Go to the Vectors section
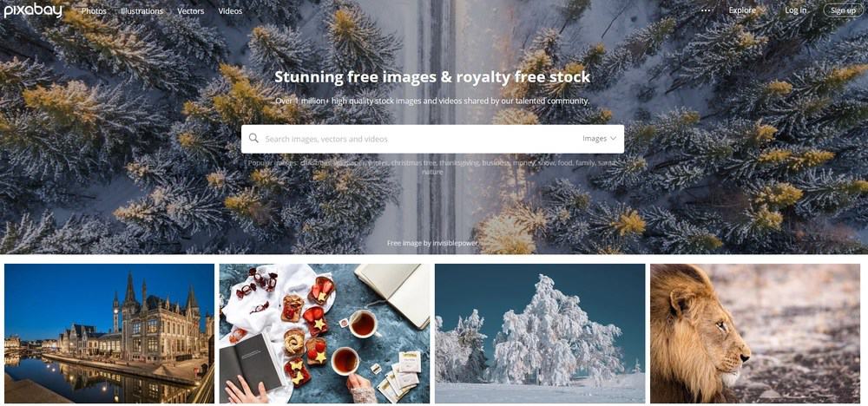The height and width of the screenshot is (406, 868). pos(190,11)
